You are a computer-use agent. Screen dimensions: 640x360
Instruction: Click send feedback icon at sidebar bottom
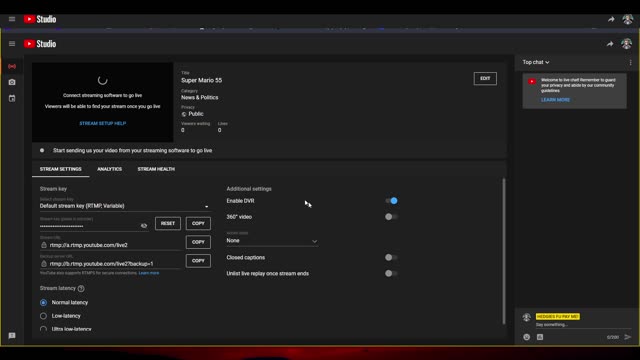point(12,336)
